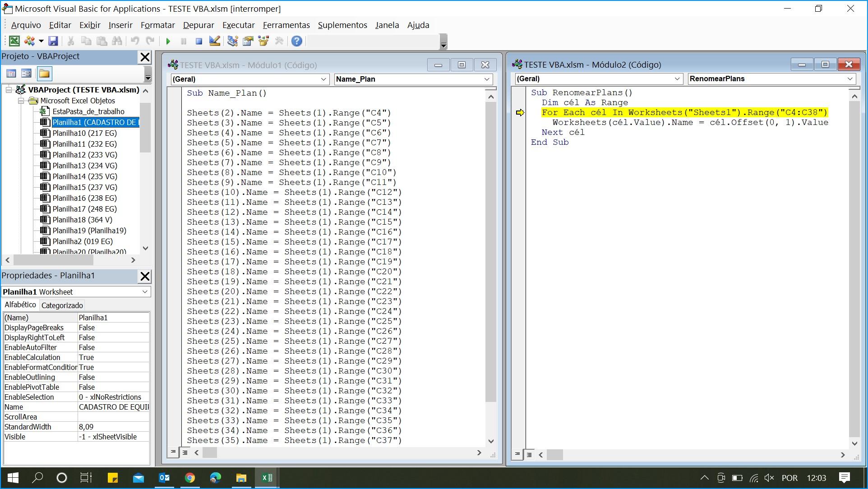Open the Editar menu
The height and width of the screenshot is (489, 868).
(60, 25)
